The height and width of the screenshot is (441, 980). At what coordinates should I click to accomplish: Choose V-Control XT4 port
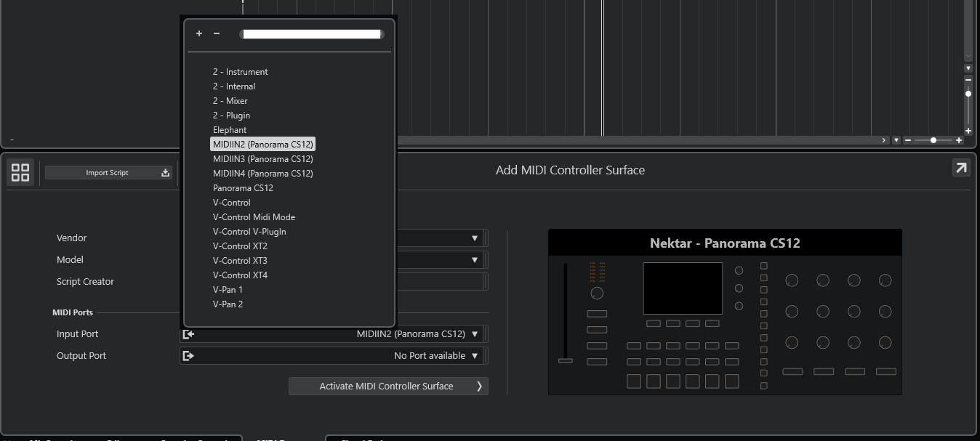click(x=240, y=275)
